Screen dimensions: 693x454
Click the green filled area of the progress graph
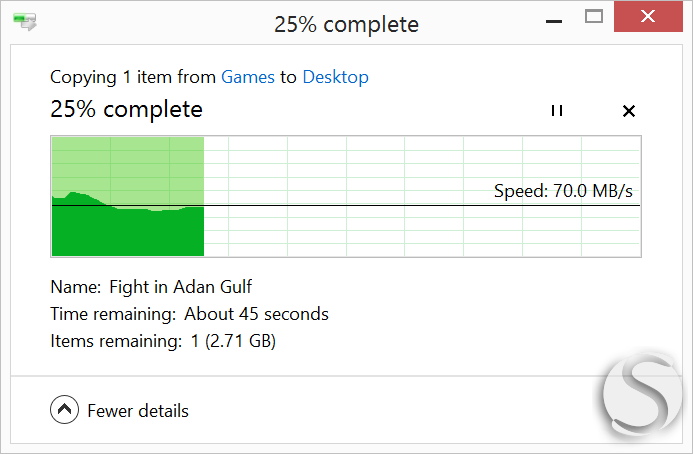point(128,232)
